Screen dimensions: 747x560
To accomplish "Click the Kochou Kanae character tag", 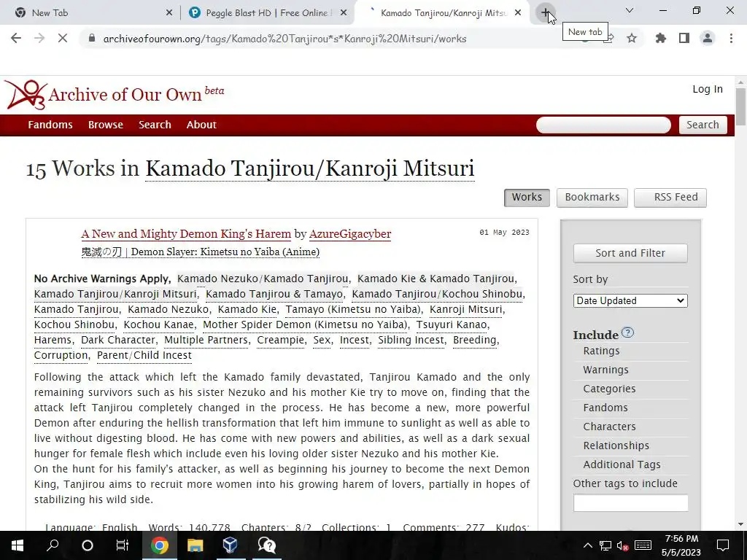I will click(x=158, y=324).
